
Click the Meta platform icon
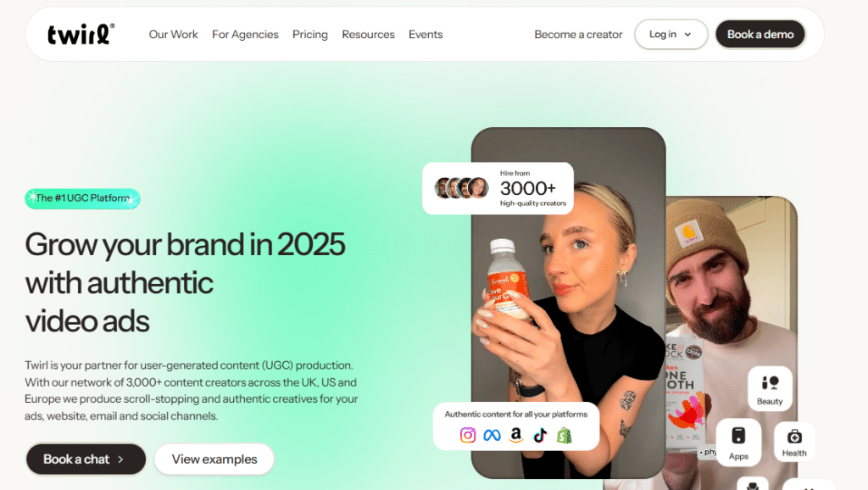click(492, 436)
